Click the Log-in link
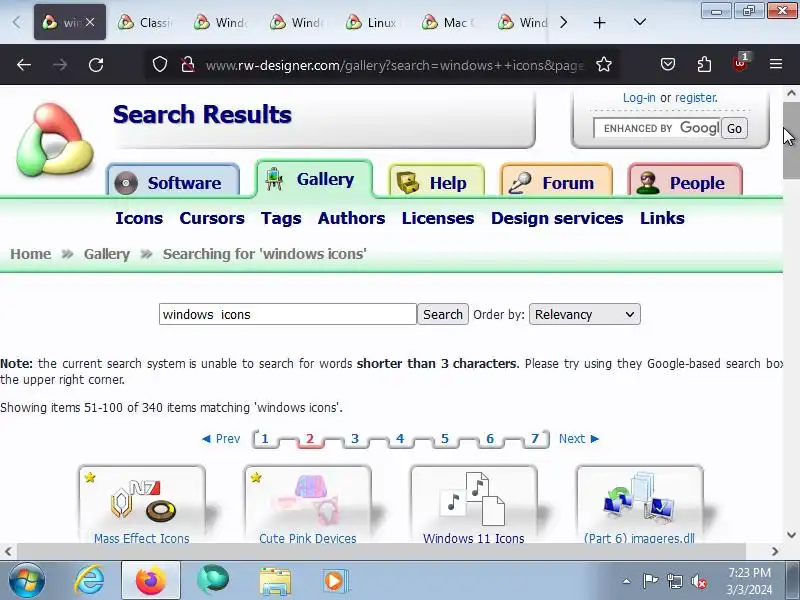The width and height of the screenshot is (800, 600). (639, 97)
